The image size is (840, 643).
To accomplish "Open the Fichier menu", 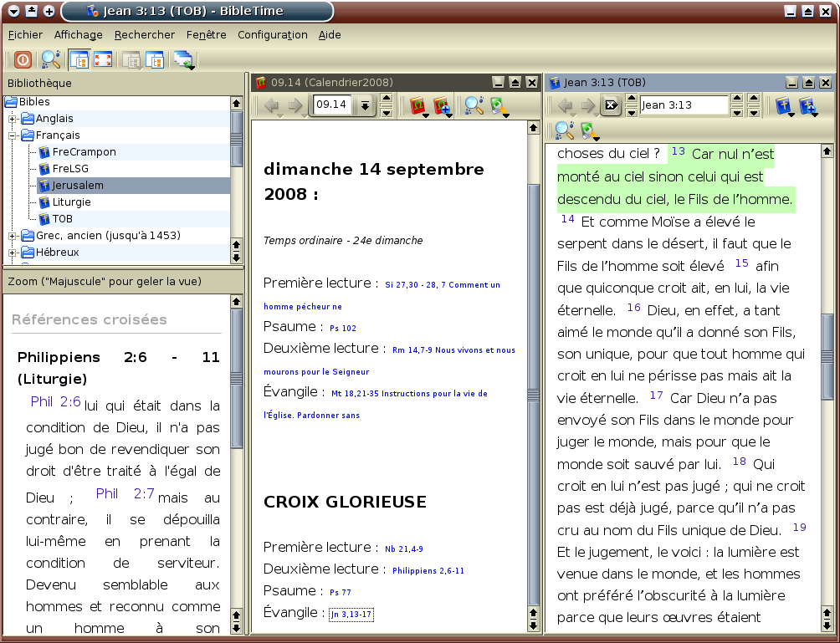I will [x=25, y=35].
